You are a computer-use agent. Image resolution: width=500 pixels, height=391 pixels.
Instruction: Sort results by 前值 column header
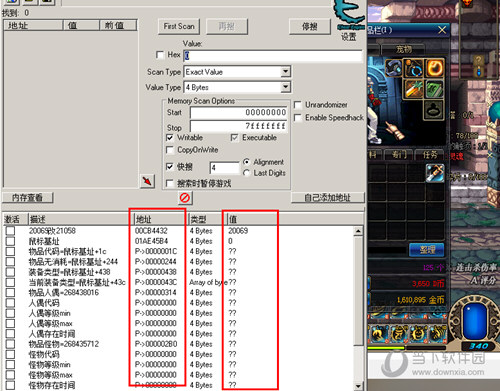(x=118, y=25)
